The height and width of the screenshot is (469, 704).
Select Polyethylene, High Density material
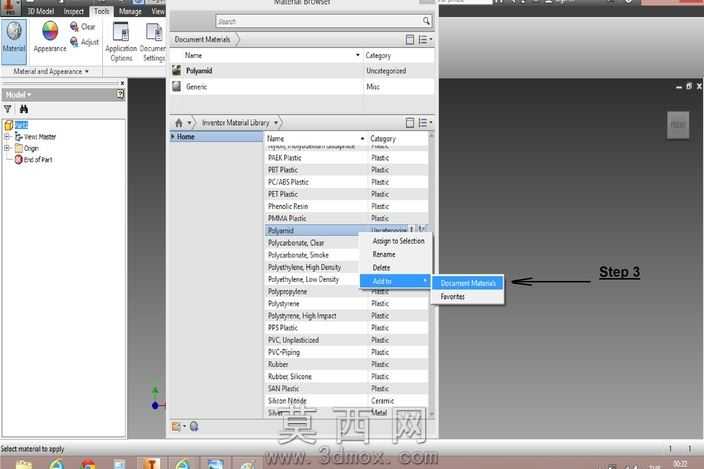click(312, 267)
